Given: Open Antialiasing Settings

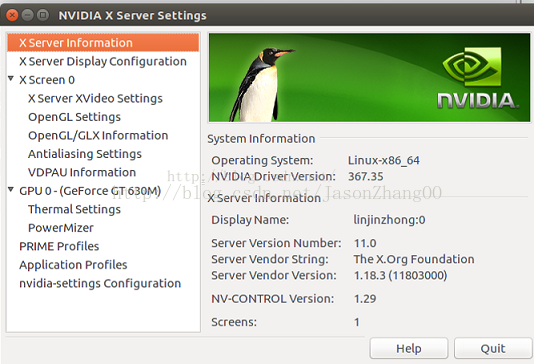Looking at the screenshot, I should tap(85, 154).
